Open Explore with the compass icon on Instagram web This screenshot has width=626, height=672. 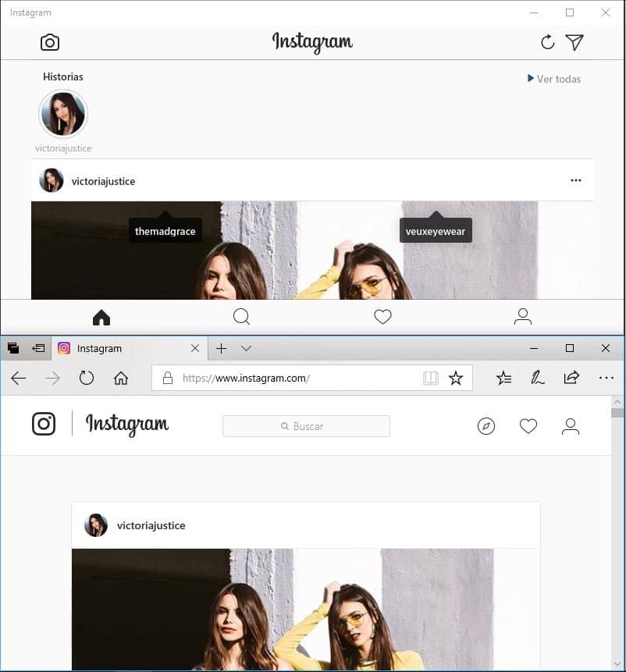click(486, 425)
